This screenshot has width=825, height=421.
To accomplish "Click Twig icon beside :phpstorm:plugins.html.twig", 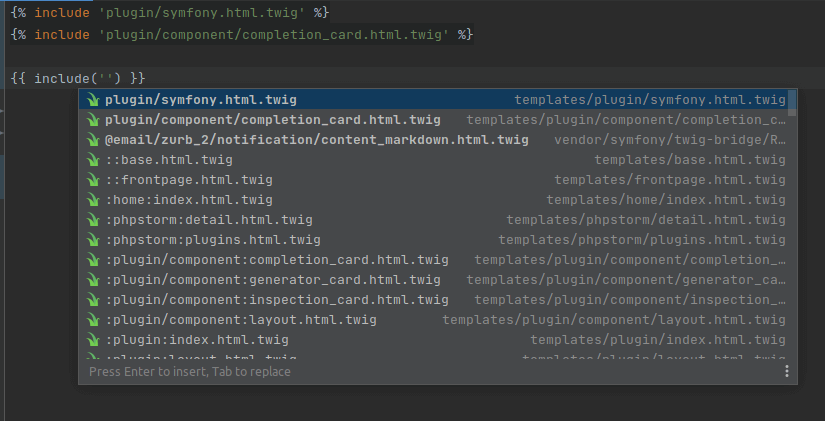I will point(92,240).
